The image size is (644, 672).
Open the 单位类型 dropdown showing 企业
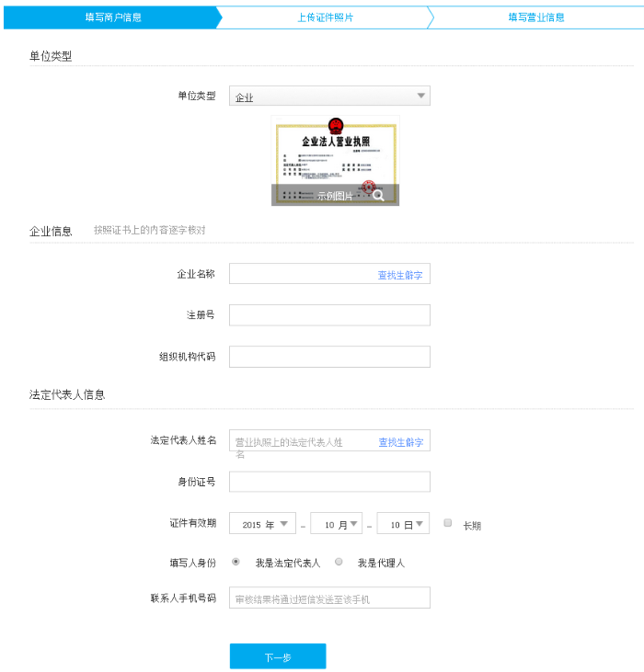(329, 96)
